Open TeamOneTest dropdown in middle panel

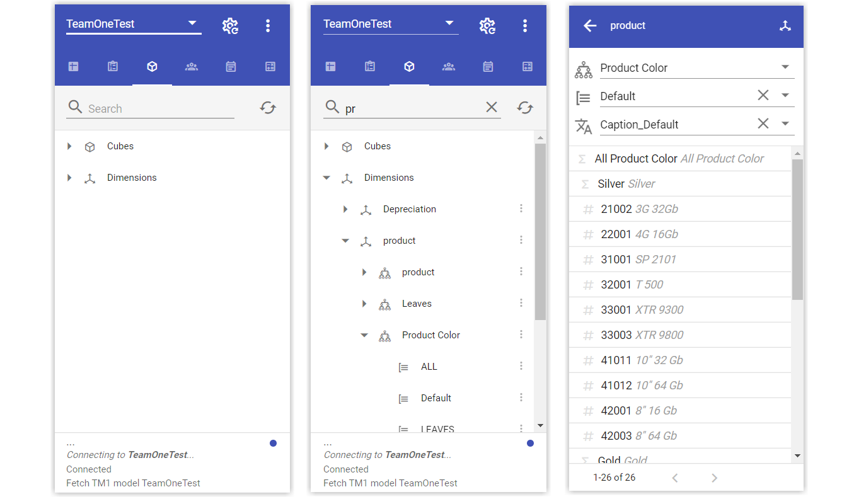(391, 24)
